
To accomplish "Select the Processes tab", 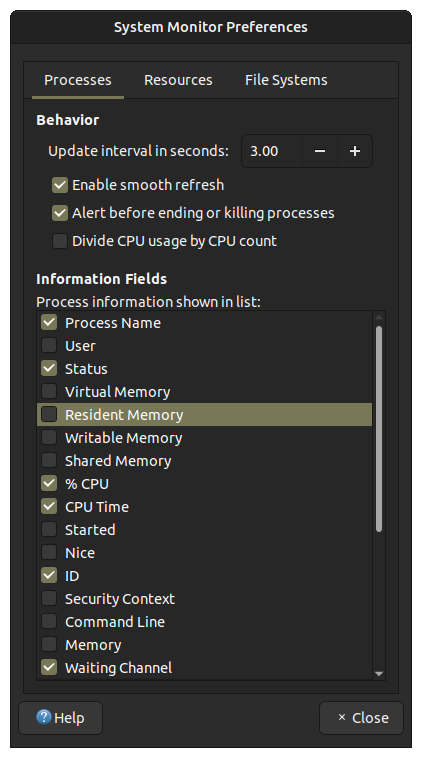I will (78, 80).
